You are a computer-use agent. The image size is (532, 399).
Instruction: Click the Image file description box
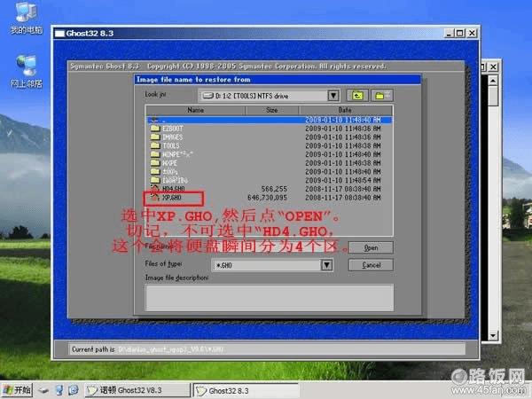pyautogui.click(x=270, y=298)
